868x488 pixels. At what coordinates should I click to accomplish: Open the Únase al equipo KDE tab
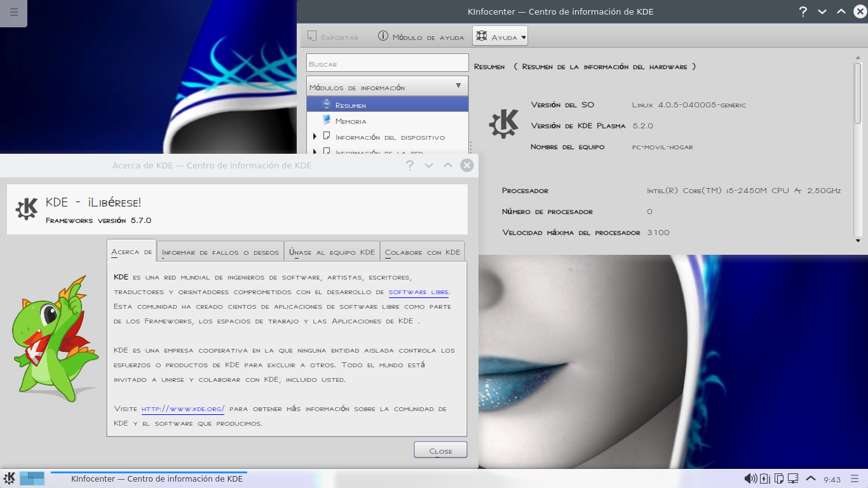click(x=332, y=252)
